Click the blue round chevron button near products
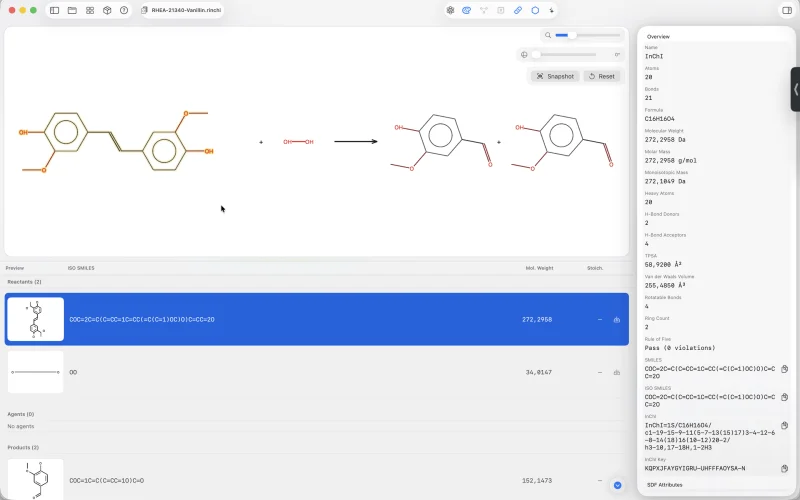This screenshot has height=500, width=800. pyautogui.click(x=617, y=485)
